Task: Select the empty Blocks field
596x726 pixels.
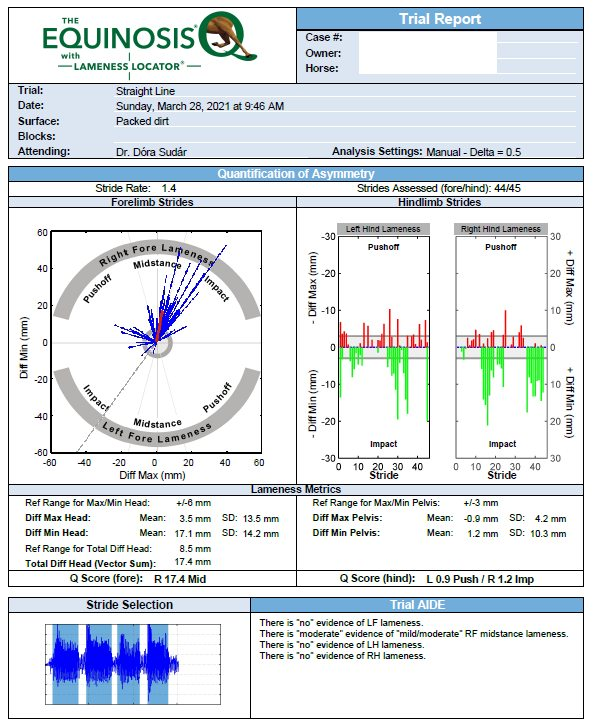Action: click(x=345, y=136)
